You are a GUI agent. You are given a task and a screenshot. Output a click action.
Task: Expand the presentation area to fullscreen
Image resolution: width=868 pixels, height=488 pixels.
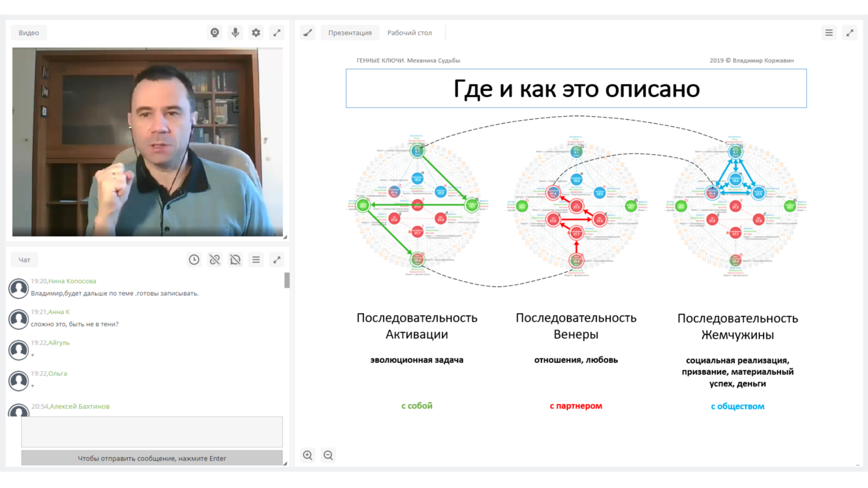click(x=850, y=33)
